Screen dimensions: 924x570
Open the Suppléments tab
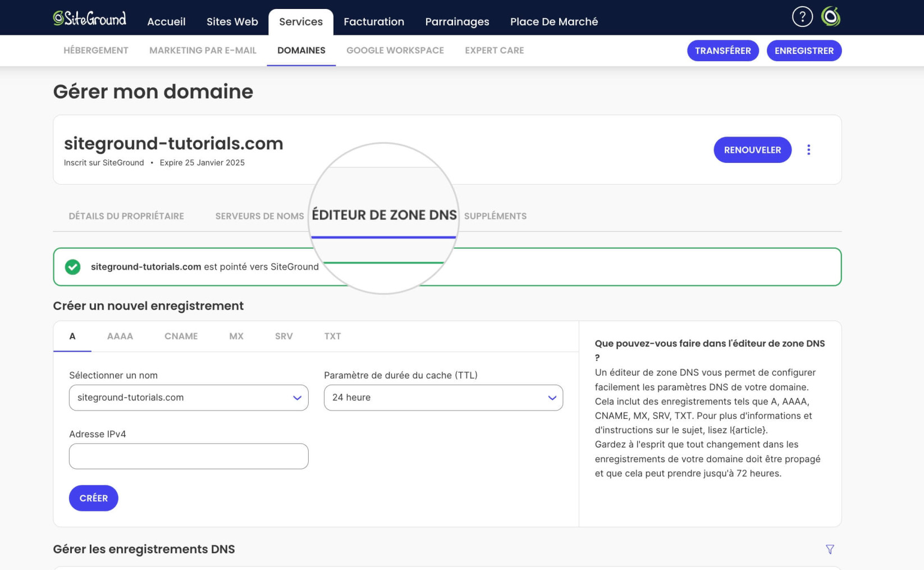(x=495, y=216)
